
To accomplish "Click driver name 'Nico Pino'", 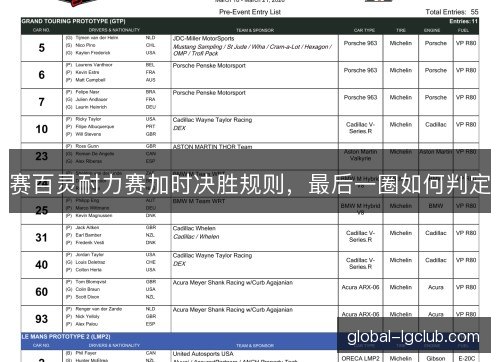I will tap(85, 45).
